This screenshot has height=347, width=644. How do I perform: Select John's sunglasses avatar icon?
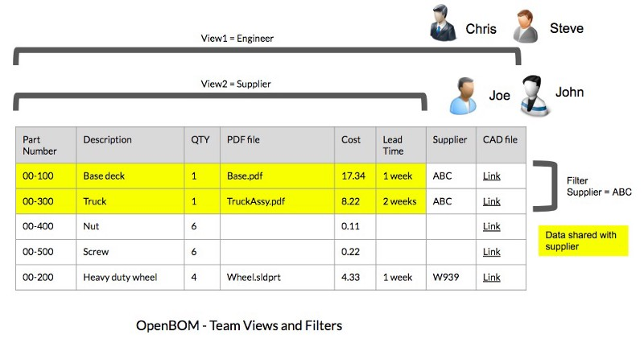click(x=533, y=96)
